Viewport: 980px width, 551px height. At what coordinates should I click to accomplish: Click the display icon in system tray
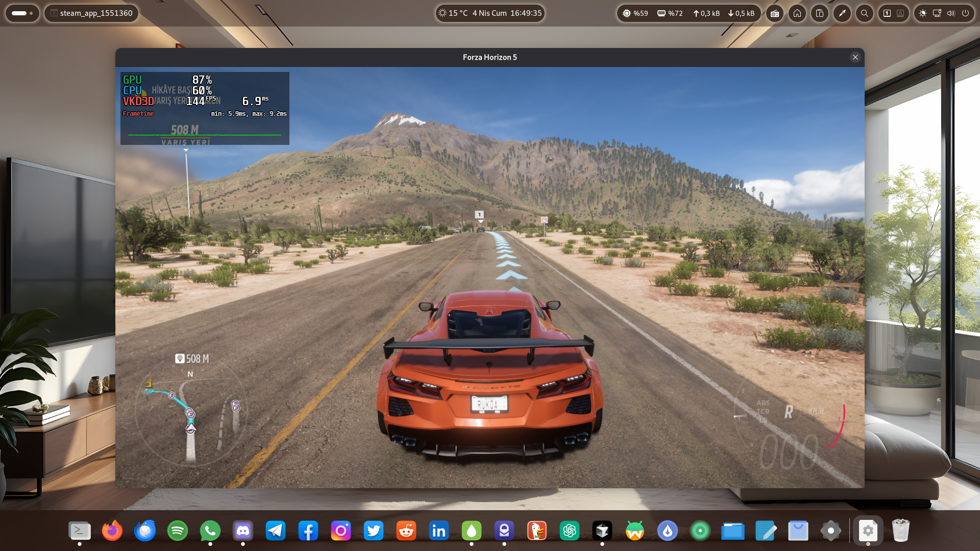[x=937, y=13]
